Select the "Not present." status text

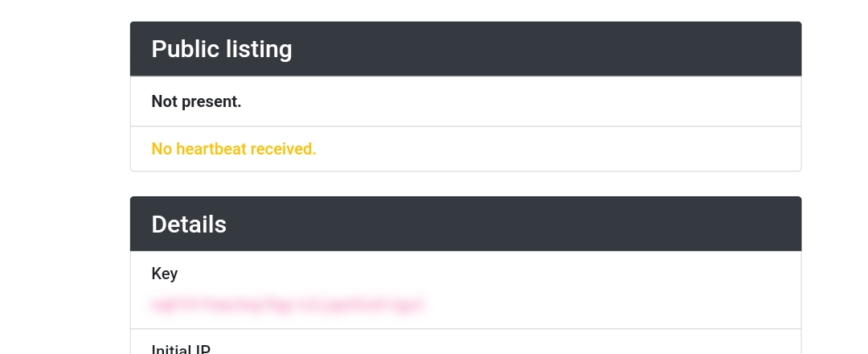(197, 102)
